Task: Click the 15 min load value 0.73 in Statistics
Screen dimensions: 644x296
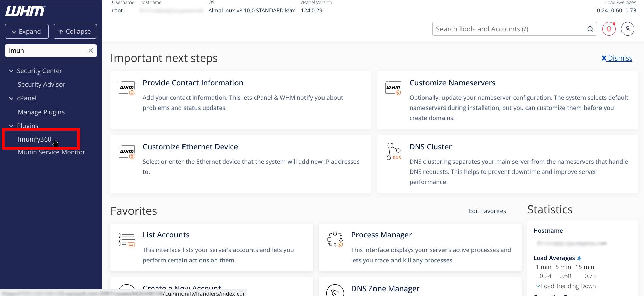Action: [x=590, y=276]
